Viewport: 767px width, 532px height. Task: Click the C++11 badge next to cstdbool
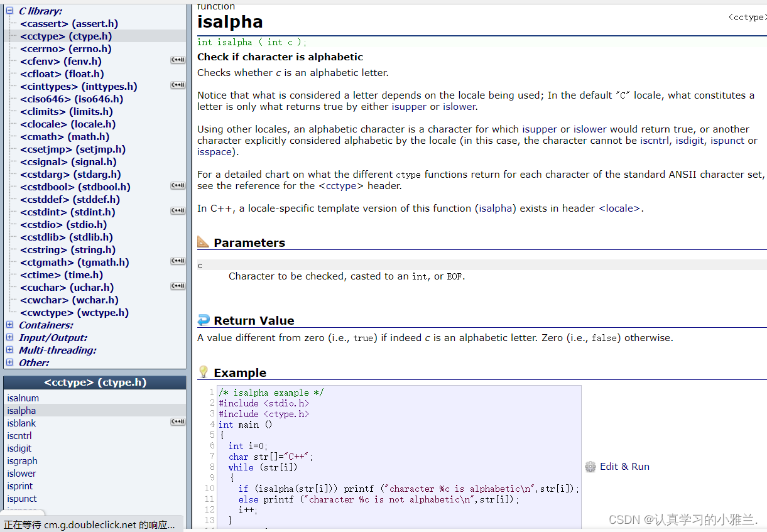click(178, 186)
